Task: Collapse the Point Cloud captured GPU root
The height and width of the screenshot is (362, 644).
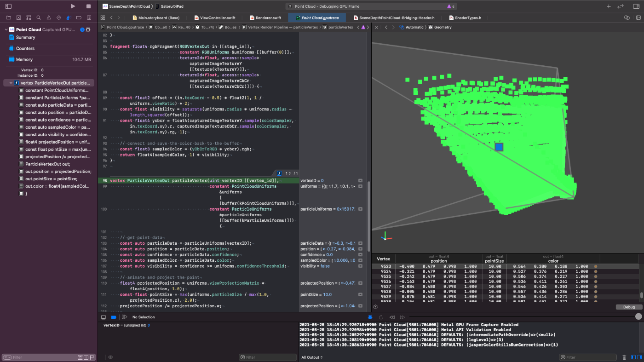Action: (6, 29)
